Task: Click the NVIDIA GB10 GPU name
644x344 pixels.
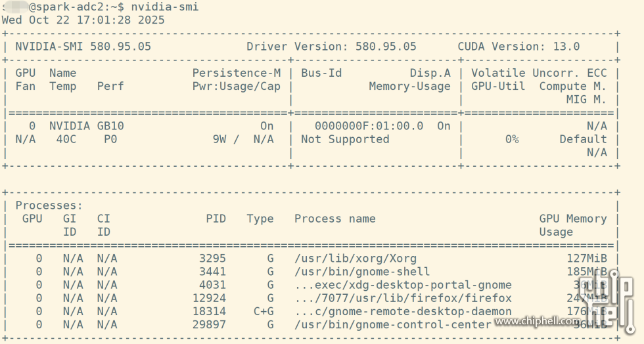Action: click(x=86, y=125)
